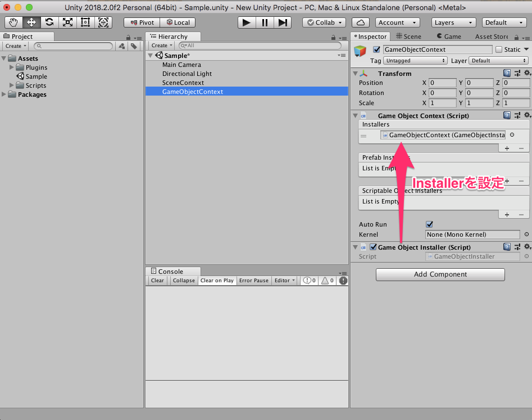The width and height of the screenshot is (532, 420).
Task: Select Main Camera in Hierarchy
Action: 181,65
